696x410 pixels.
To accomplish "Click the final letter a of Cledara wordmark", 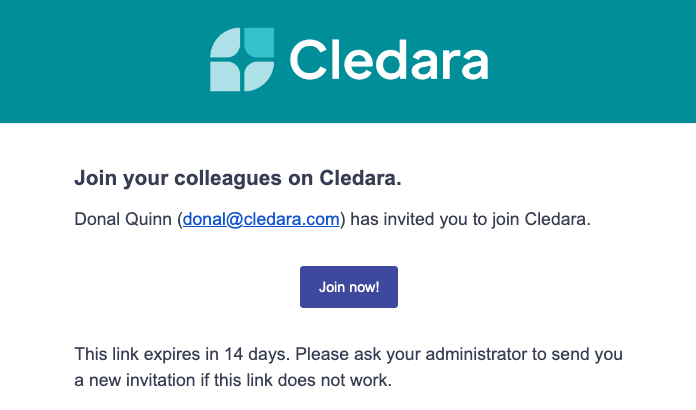I will click(x=475, y=65).
